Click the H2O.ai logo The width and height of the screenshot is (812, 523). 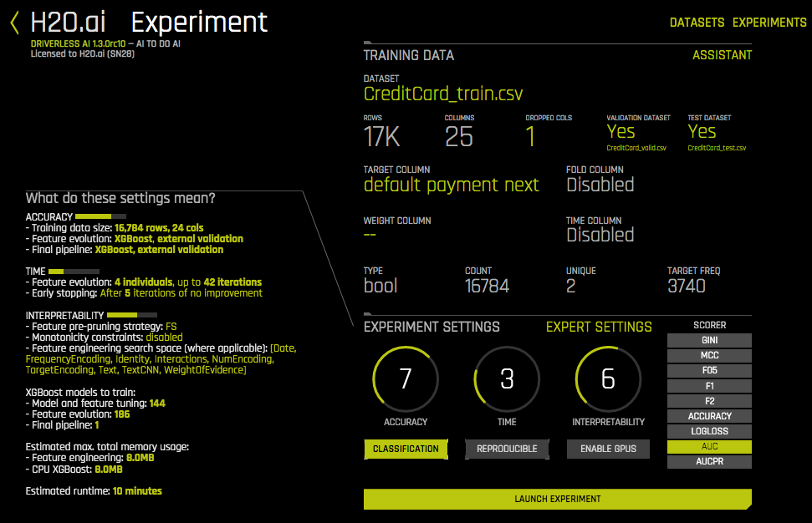click(x=67, y=22)
